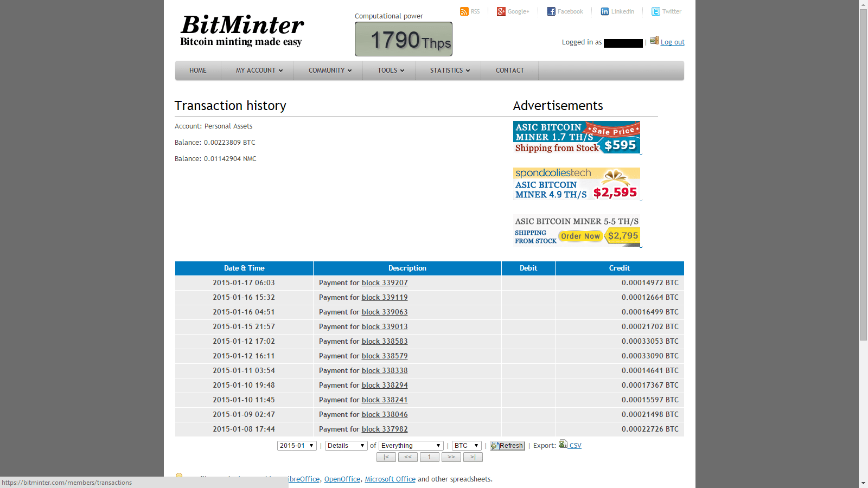Open block 338294 link
The width and height of the screenshot is (868, 488).
tap(385, 386)
